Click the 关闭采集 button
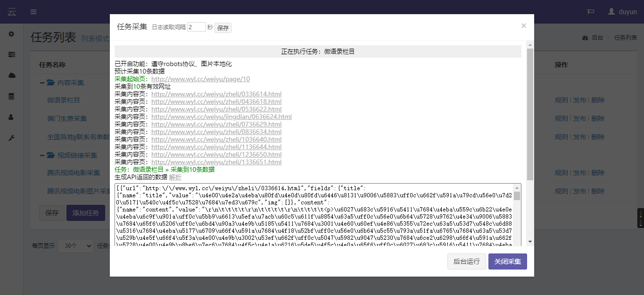The width and height of the screenshot is (644, 295). [507, 261]
